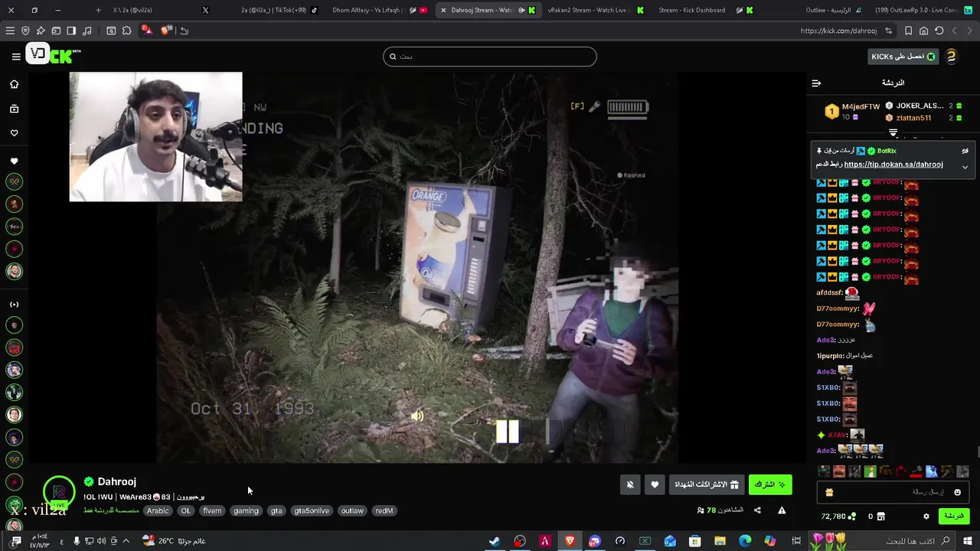Screen dimensions: 980x551
Task: Click the Brave browser menu icon
Action: coord(10,31)
